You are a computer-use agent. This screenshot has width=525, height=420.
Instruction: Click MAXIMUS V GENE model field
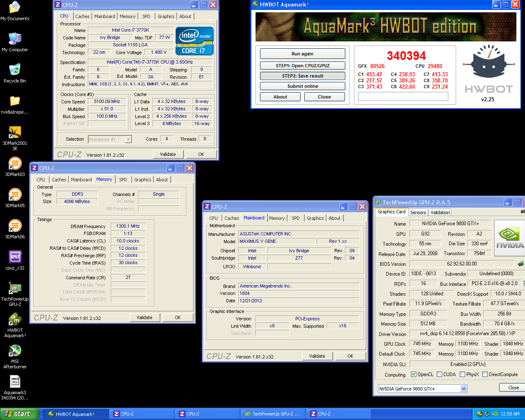(x=277, y=241)
